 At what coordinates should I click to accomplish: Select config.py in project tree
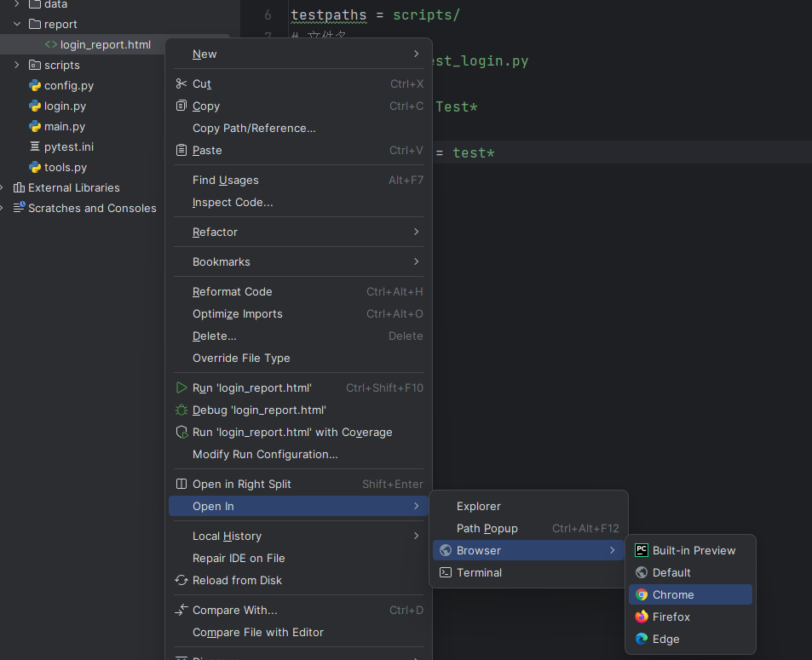pos(69,85)
